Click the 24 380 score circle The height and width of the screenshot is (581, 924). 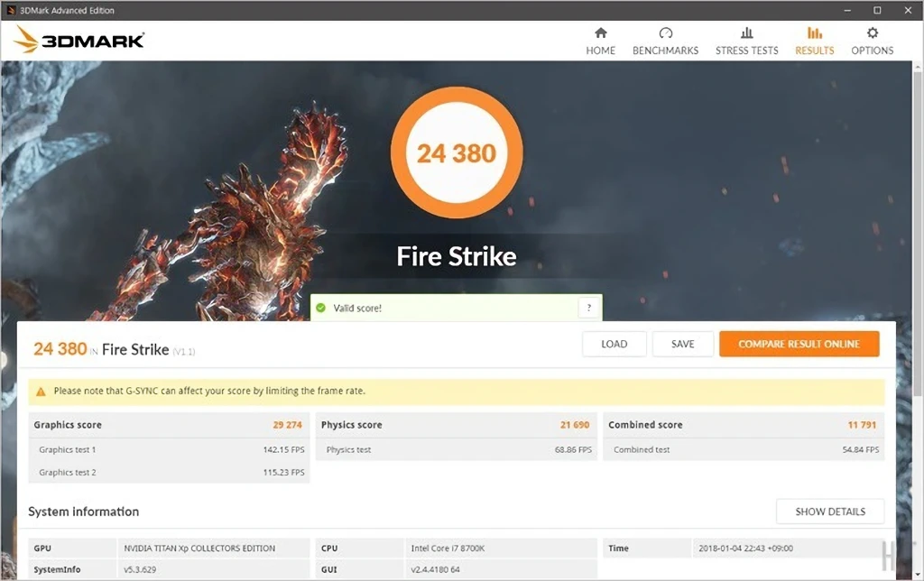pos(457,152)
